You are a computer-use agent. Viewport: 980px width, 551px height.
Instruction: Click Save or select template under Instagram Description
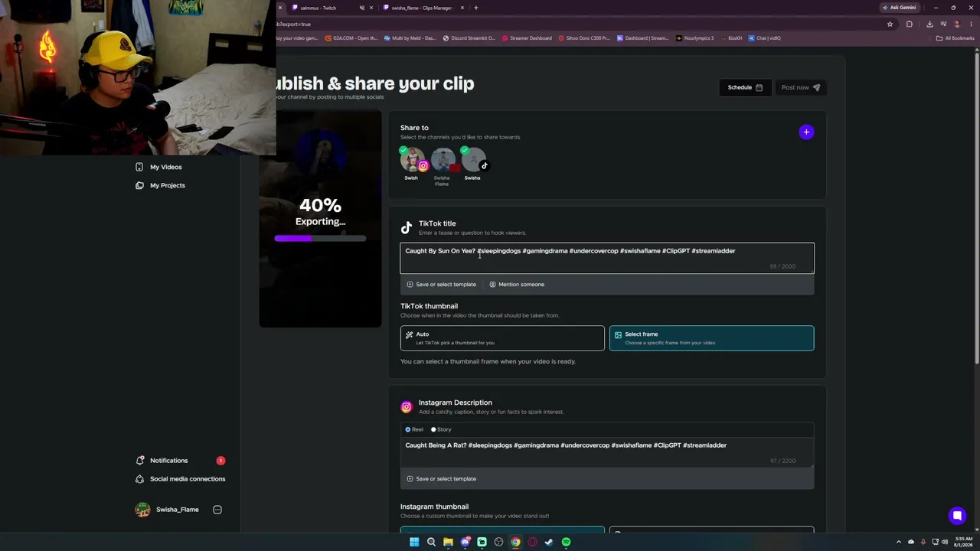pos(441,479)
